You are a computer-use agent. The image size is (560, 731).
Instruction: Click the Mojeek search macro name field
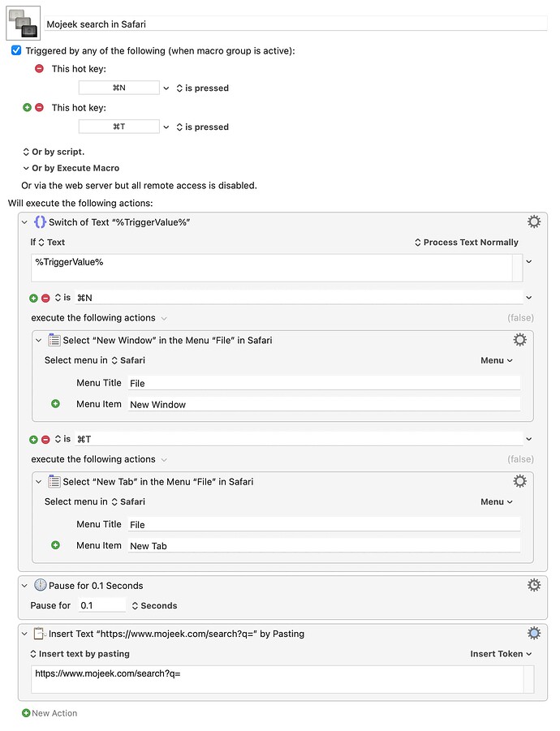295,24
